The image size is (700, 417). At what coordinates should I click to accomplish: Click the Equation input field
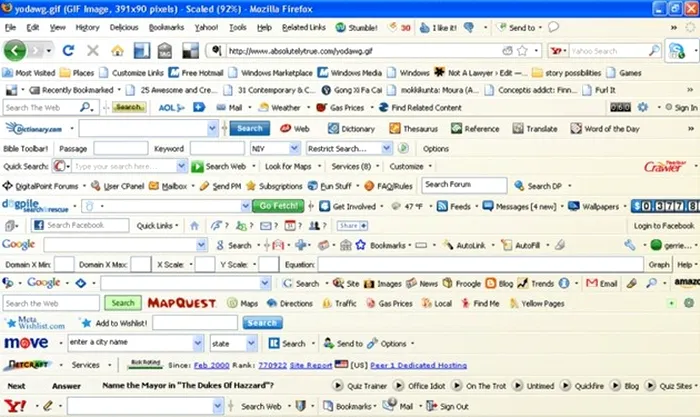(x=480, y=265)
